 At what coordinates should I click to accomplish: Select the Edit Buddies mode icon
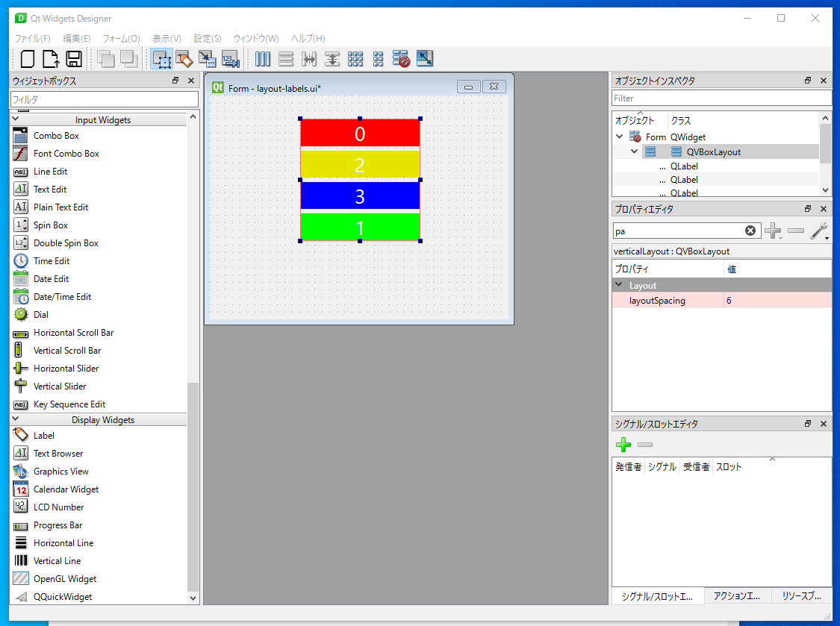tap(208, 59)
